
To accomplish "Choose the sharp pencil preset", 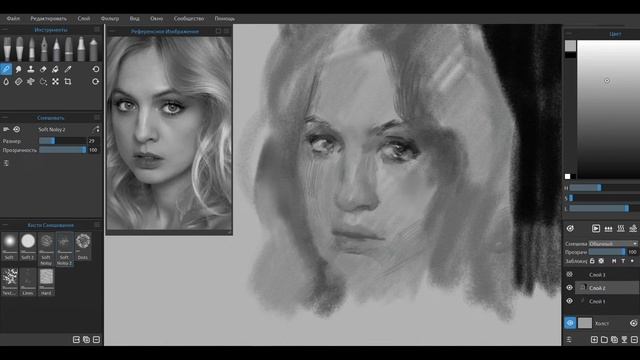I will [56, 49].
